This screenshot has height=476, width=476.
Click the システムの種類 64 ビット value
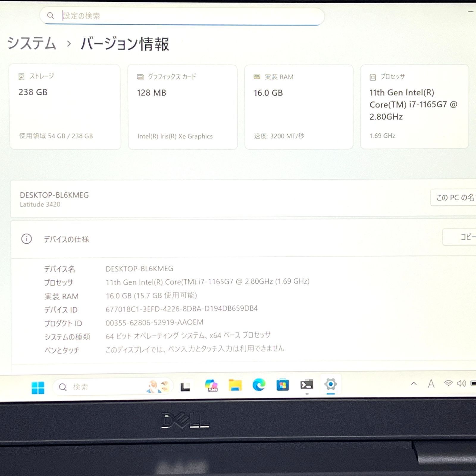(x=188, y=336)
